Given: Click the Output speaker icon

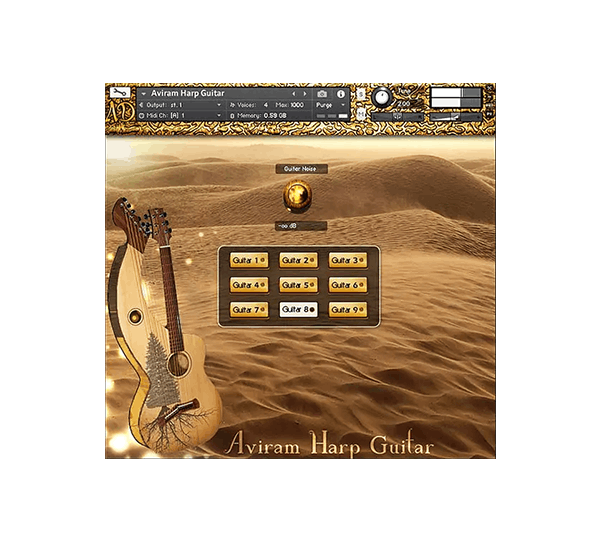Looking at the screenshot, I should pyautogui.click(x=141, y=105).
